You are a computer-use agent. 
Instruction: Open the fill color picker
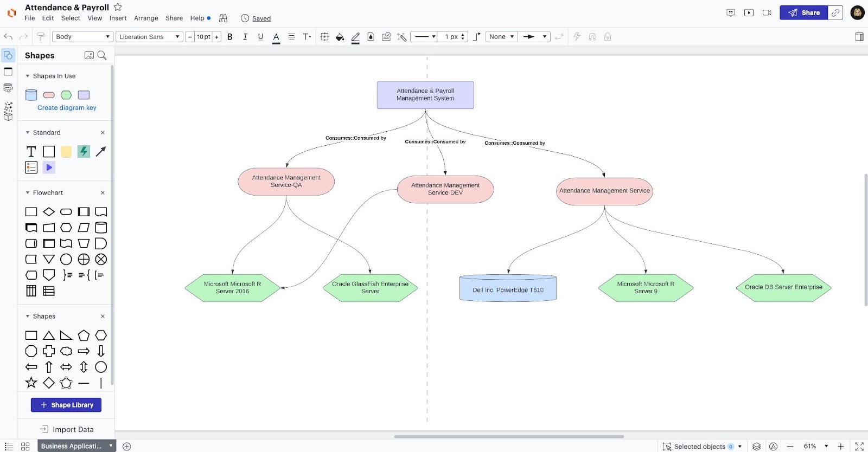tap(340, 37)
